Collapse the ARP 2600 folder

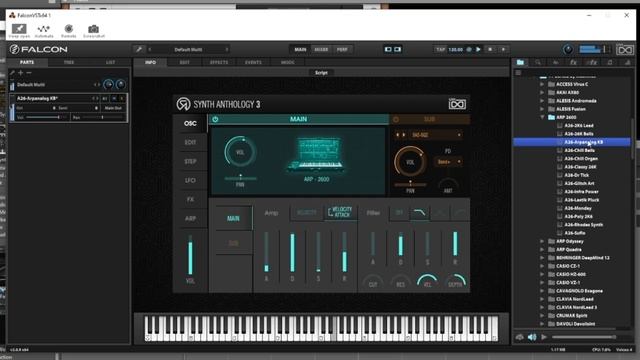click(542, 117)
